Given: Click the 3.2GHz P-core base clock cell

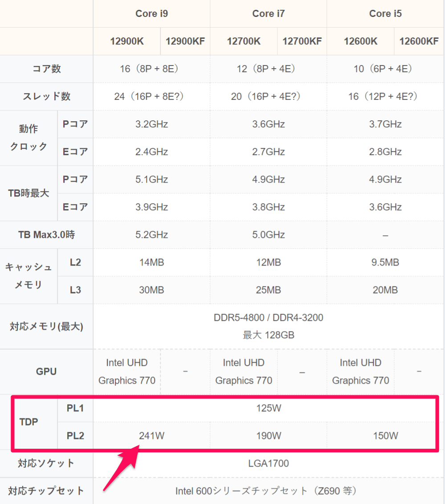Looking at the screenshot, I should (x=151, y=124).
